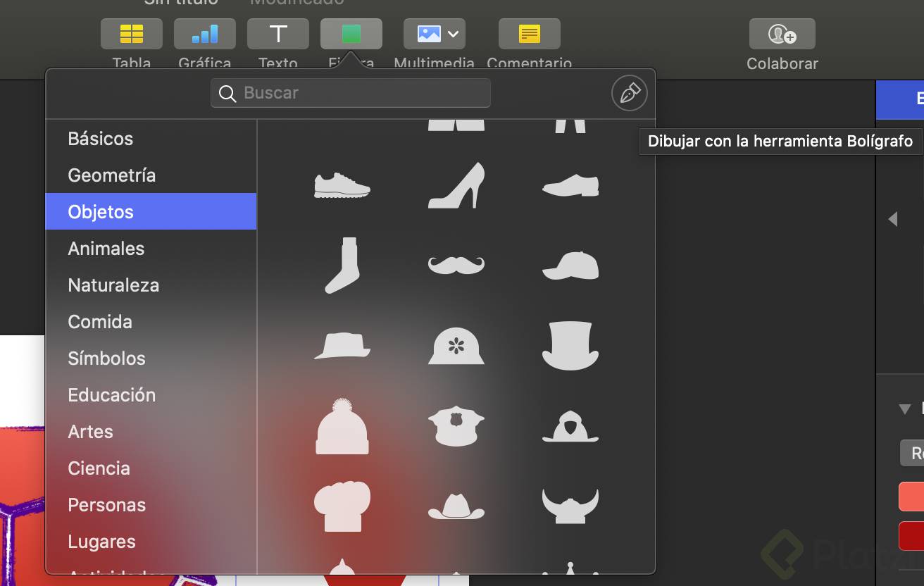Add the chef hat shape

click(342, 506)
